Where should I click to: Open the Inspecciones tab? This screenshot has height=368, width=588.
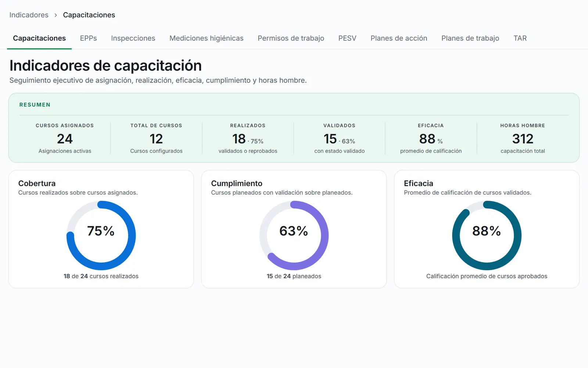pos(133,38)
